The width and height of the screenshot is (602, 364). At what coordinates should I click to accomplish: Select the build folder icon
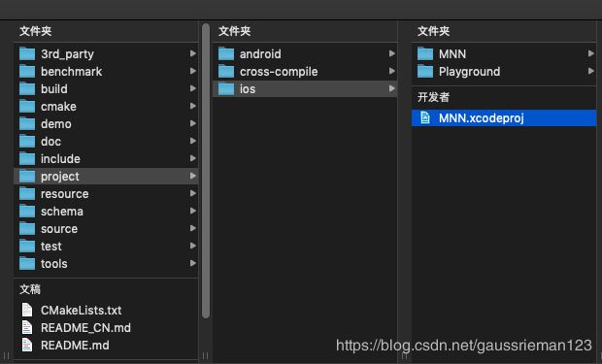pyautogui.click(x=27, y=88)
